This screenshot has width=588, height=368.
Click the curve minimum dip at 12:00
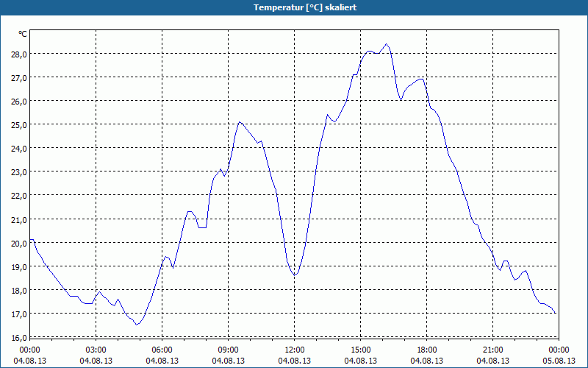[295, 275]
